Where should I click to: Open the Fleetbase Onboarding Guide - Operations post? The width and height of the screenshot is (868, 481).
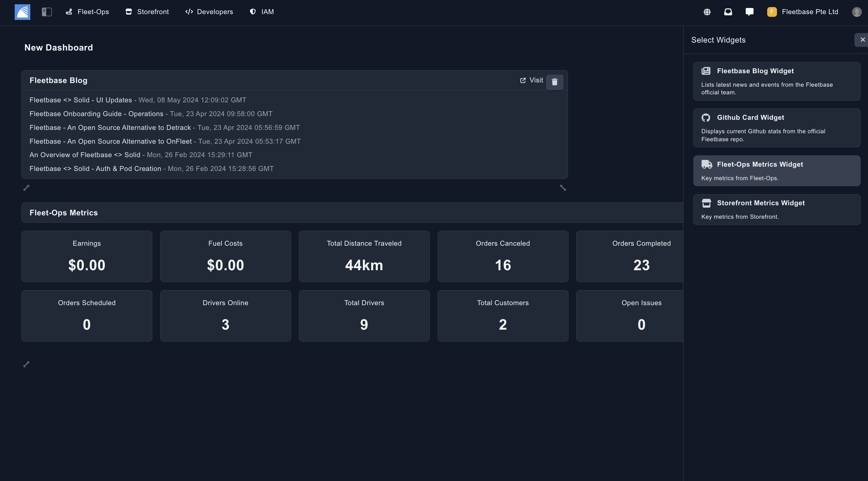click(96, 114)
